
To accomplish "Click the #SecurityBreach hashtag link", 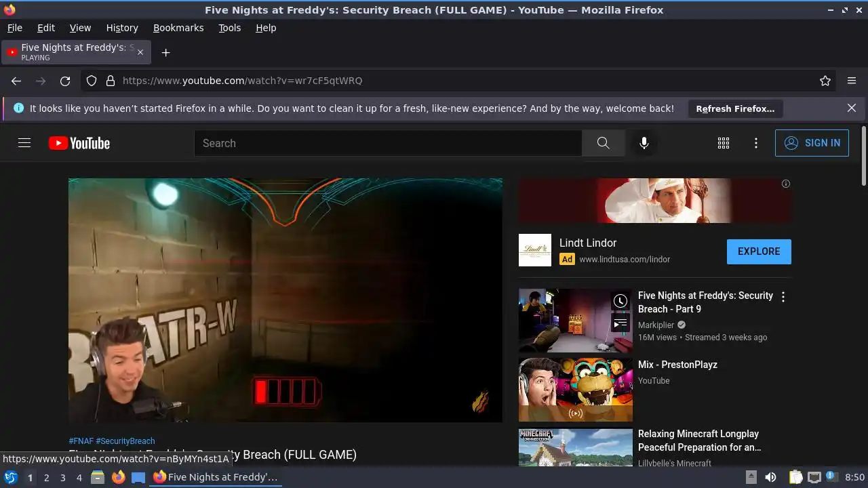I will pos(125,441).
